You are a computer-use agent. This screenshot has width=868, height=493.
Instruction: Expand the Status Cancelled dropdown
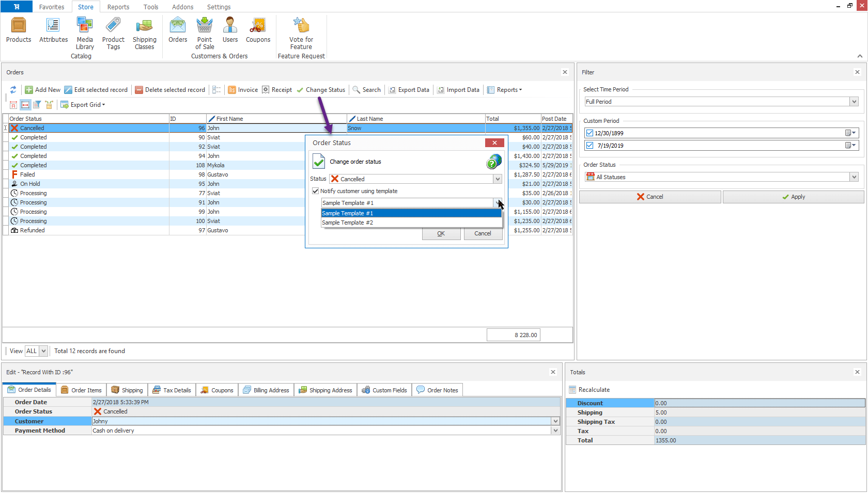click(498, 179)
